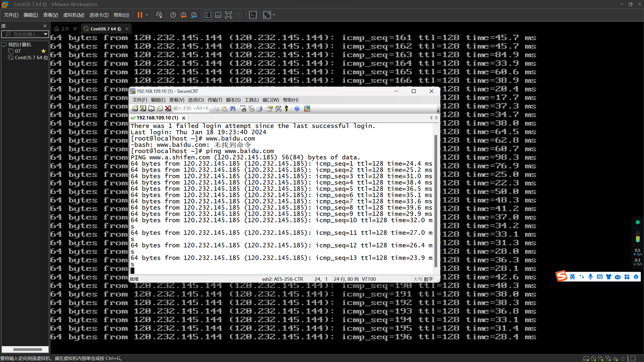Viewport: 644px width, 362px height.
Task: Click library panel horizontal scrollbar
Action: tap(27, 349)
